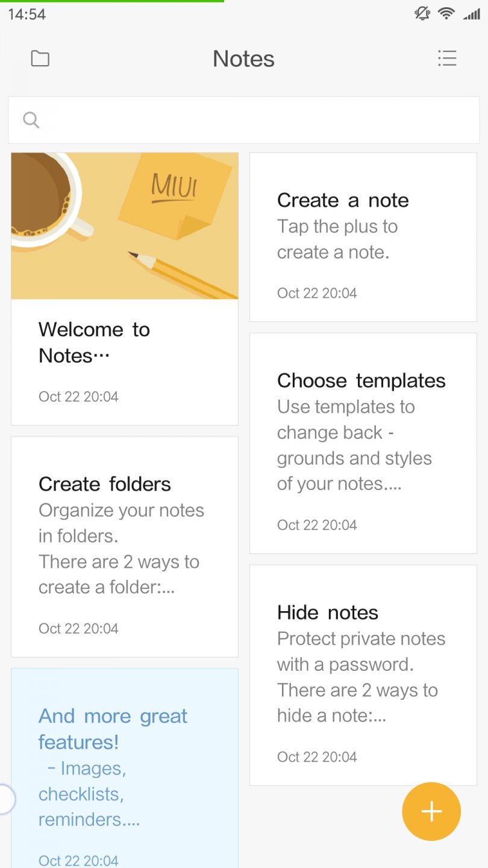Tap the Notes title in header
The image size is (488, 868).
coord(243,59)
